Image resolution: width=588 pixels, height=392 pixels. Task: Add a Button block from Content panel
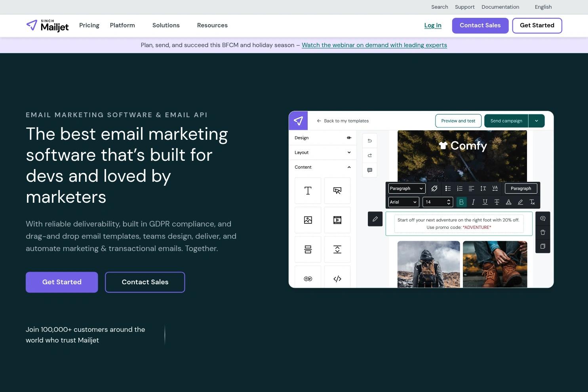tap(337, 190)
